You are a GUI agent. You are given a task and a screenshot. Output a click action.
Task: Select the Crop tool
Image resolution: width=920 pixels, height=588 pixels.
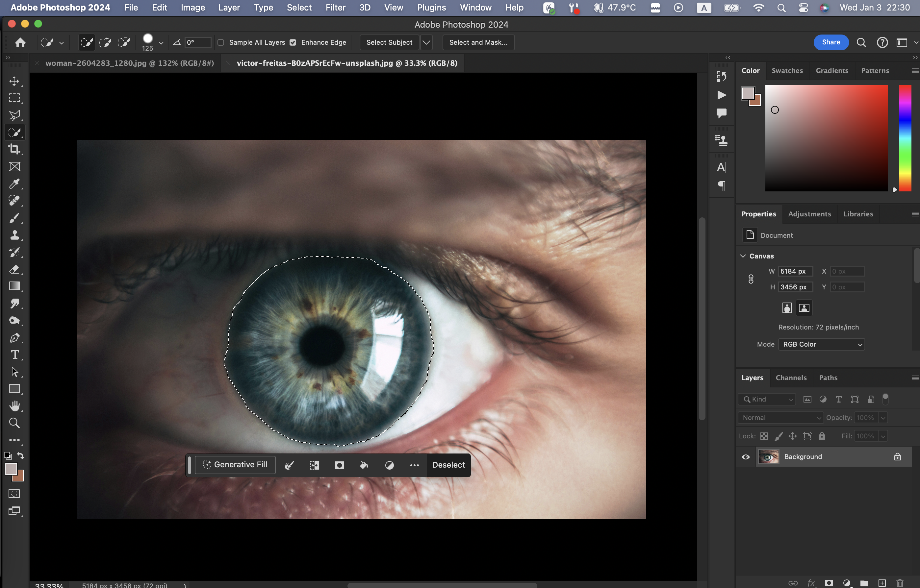click(x=14, y=149)
